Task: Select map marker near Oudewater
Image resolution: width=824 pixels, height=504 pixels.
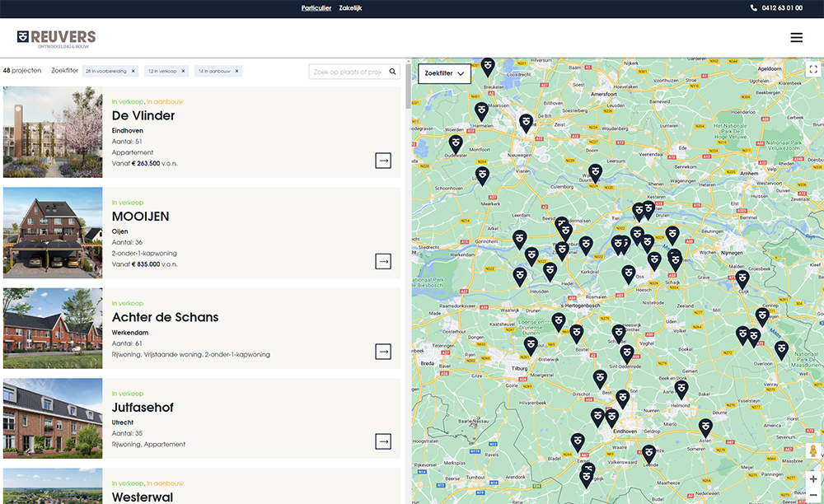Action: 456,144
